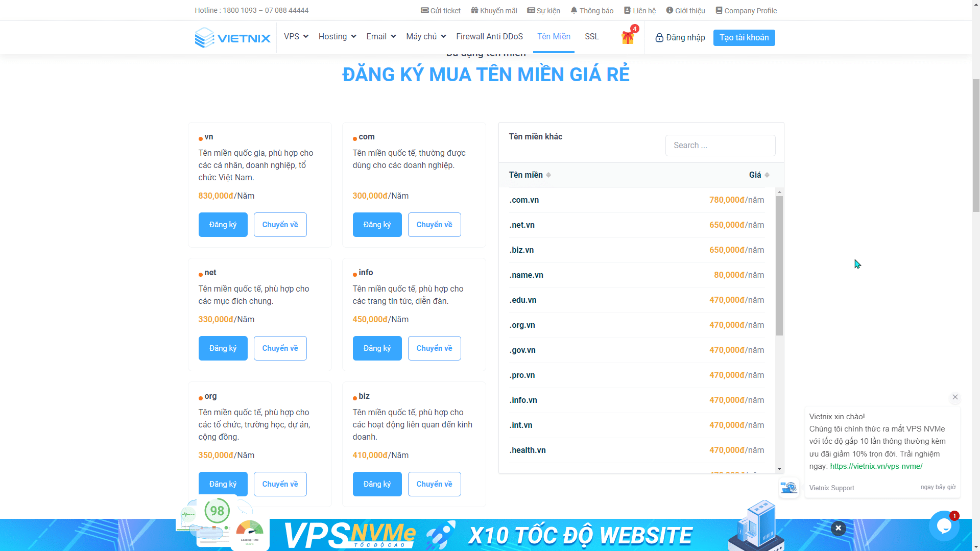Click the 80,000đ/năm price
The width and height of the screenshot is (980, 551).
[x=739, y=275]
